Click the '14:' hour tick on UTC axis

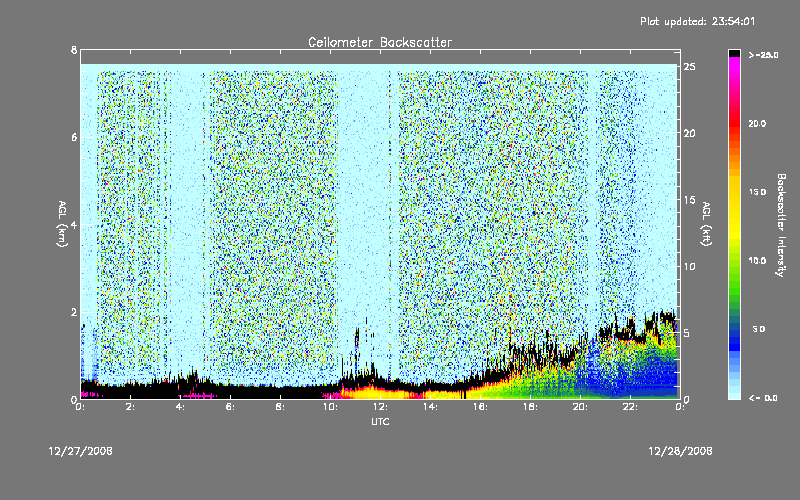430,407
